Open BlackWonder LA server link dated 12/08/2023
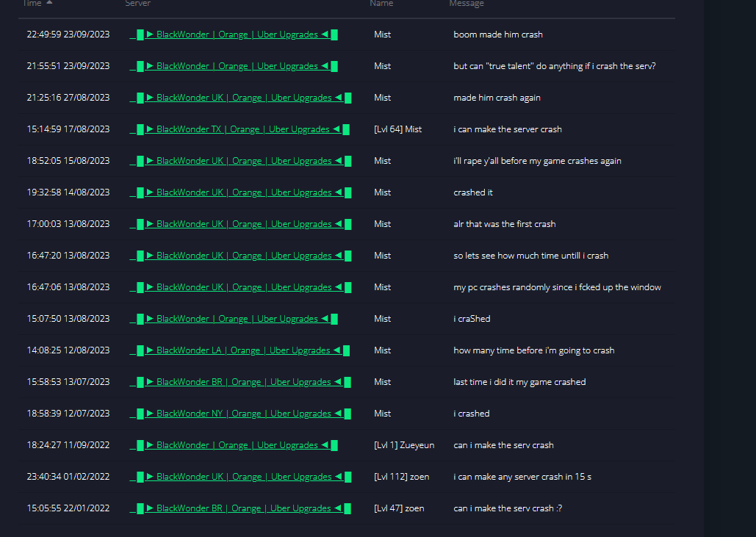This screenshot has height=537, width=756. pos(240,350)
